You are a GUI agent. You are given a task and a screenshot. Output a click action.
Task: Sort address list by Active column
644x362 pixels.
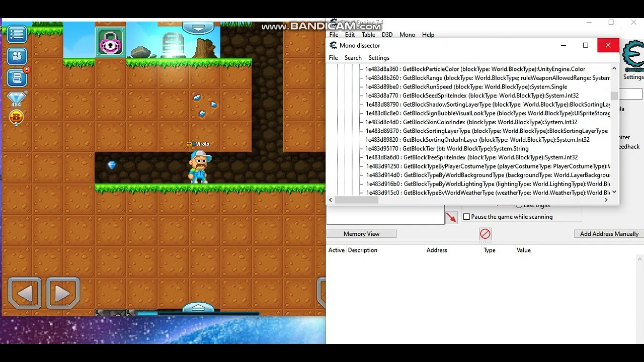(x=337, y=250)
